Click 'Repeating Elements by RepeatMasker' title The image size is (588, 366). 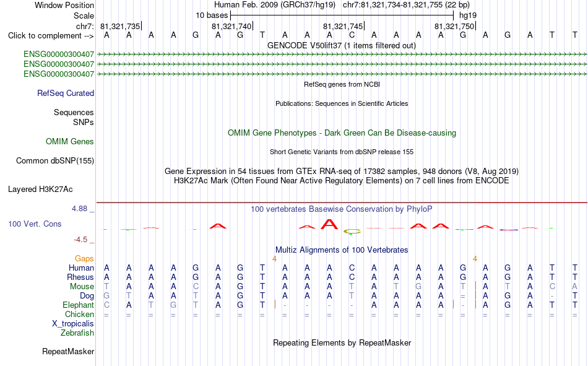[x=342, y=342]
